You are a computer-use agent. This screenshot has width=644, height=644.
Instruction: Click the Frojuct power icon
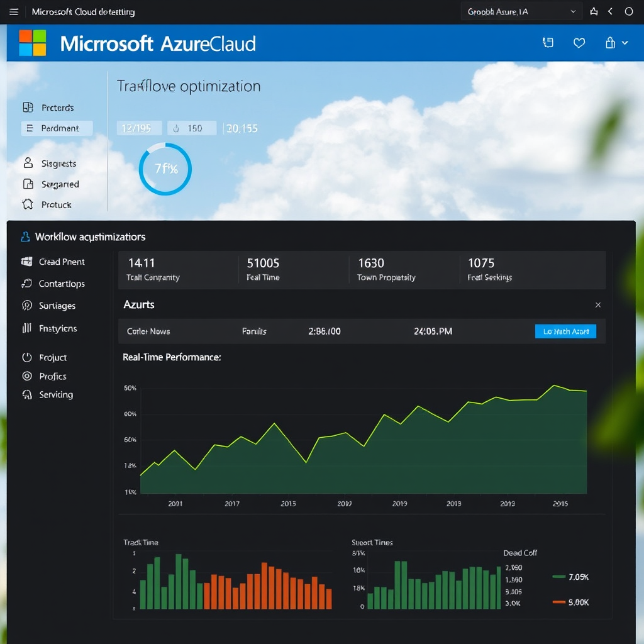pos(27,357)
